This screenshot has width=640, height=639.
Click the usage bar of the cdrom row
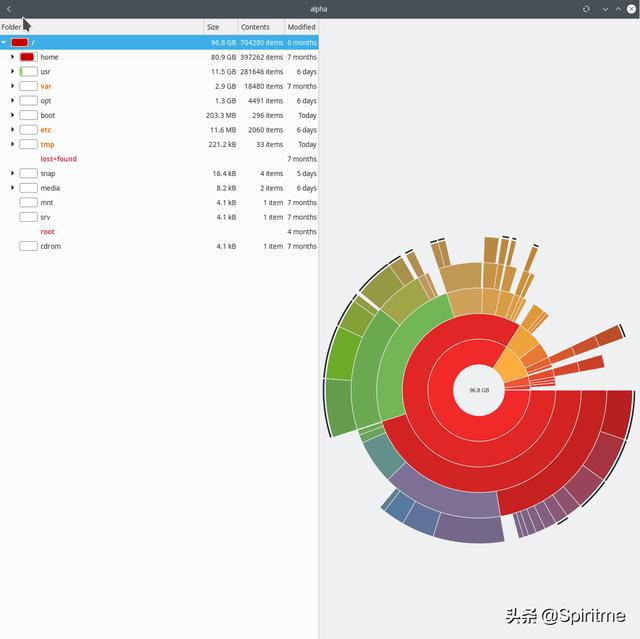coord(28,246)
